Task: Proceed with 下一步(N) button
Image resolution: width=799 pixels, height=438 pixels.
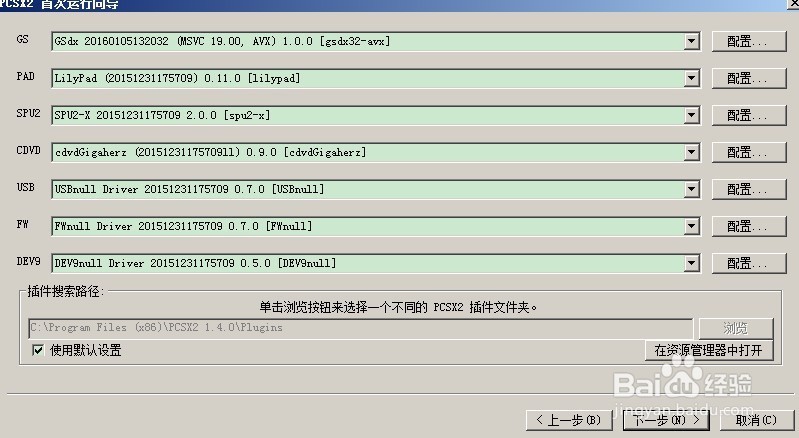Action: pos(666,420)
